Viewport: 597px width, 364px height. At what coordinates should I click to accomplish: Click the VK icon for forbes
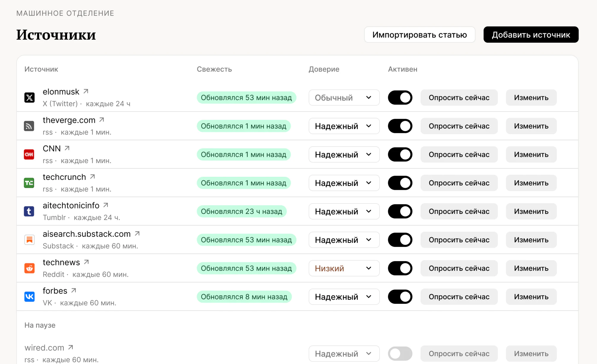pyautogui.click(x=29, y=297)
